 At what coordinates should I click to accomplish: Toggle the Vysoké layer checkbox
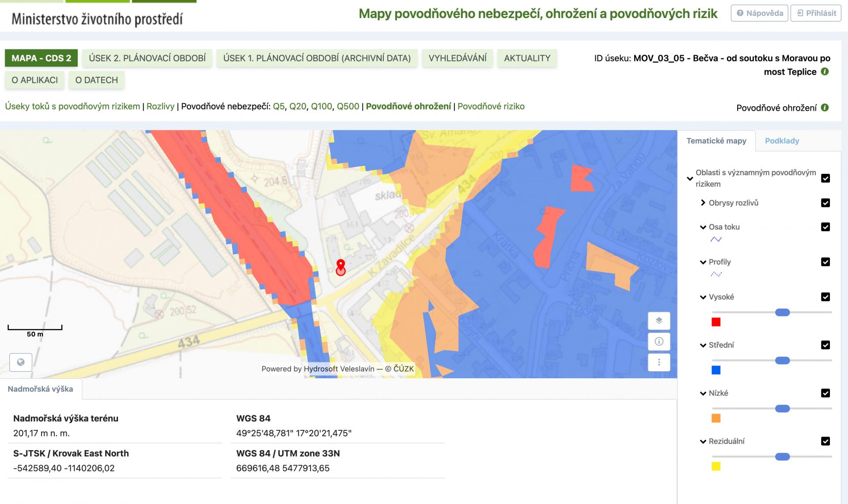coord(825,297)
